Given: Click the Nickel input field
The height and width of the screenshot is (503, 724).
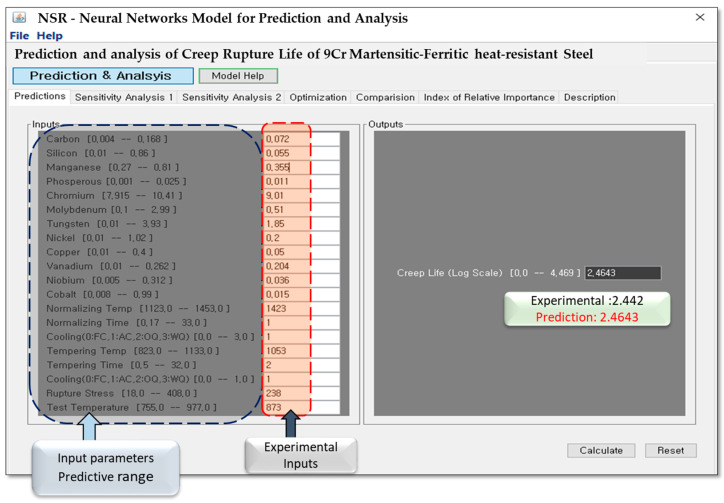Looking at the screenshot, I should click(x=302, y=238).
